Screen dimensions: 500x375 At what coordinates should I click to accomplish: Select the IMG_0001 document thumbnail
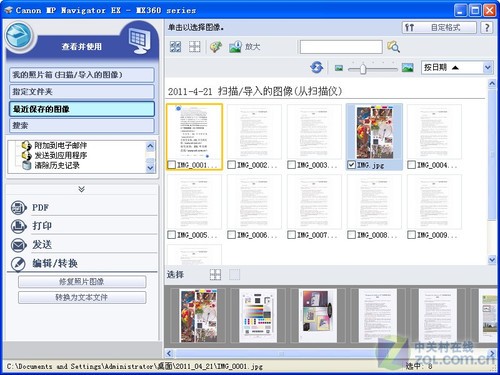tap(194, 132)
